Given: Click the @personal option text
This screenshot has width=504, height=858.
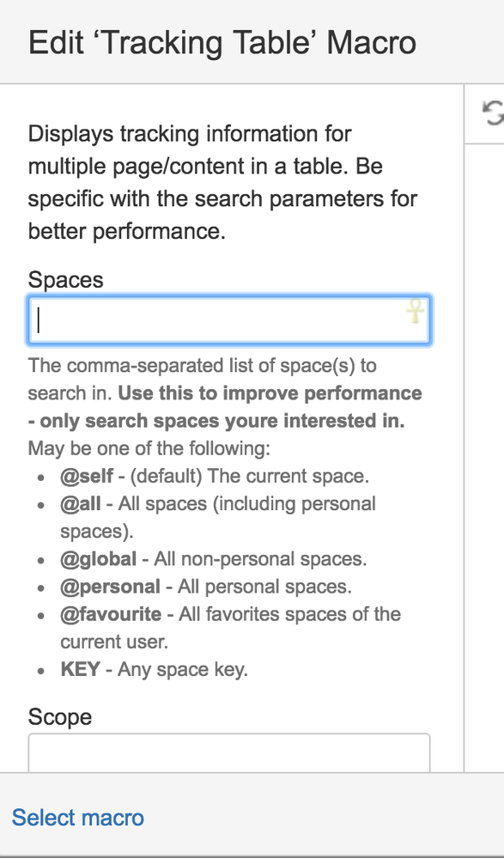Looking at the screenshot, I should coord(110,587).
